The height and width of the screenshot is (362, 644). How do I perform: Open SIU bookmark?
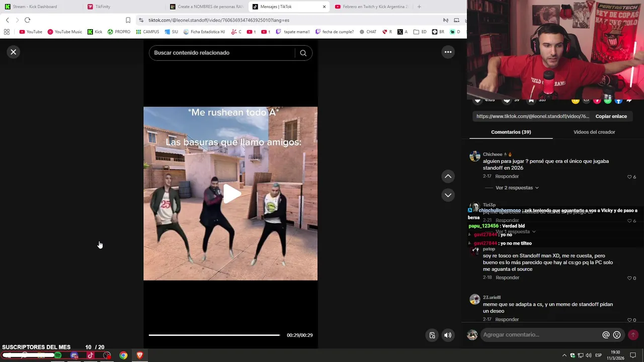(x=172, y=32)
